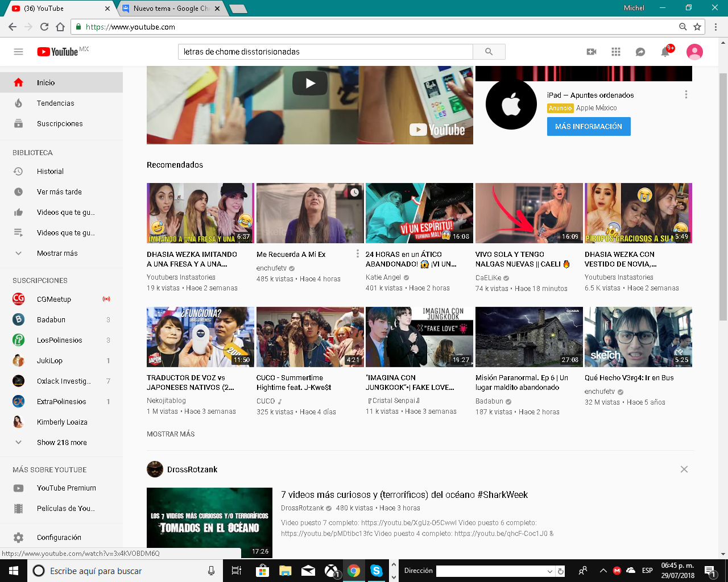Open the account avatar menu
728x582 pixels.
point(694,52)
